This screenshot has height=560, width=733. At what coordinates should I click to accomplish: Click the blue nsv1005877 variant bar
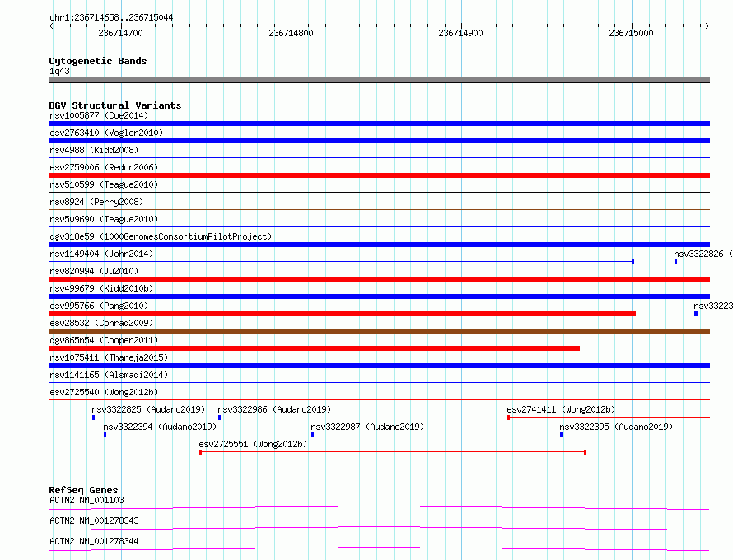pyautogui.click(x=379, y=124)
